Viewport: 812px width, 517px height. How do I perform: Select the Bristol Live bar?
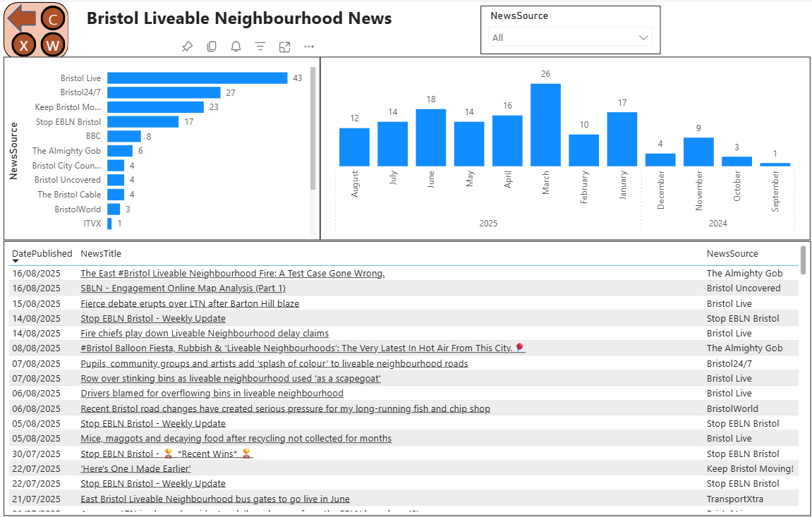[x=198, y=78]
